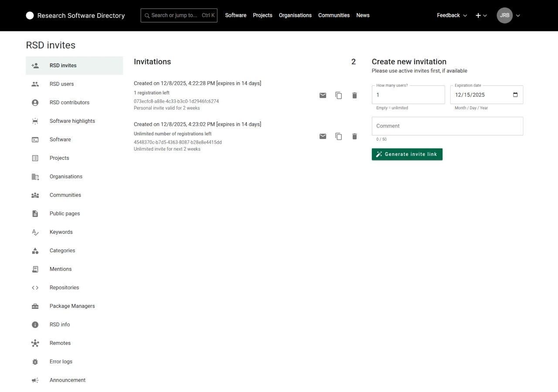The image size is (558, 392).
Task: Open Error logs from the sidebar
Action: pyautogui.click(x=61, y=362)
